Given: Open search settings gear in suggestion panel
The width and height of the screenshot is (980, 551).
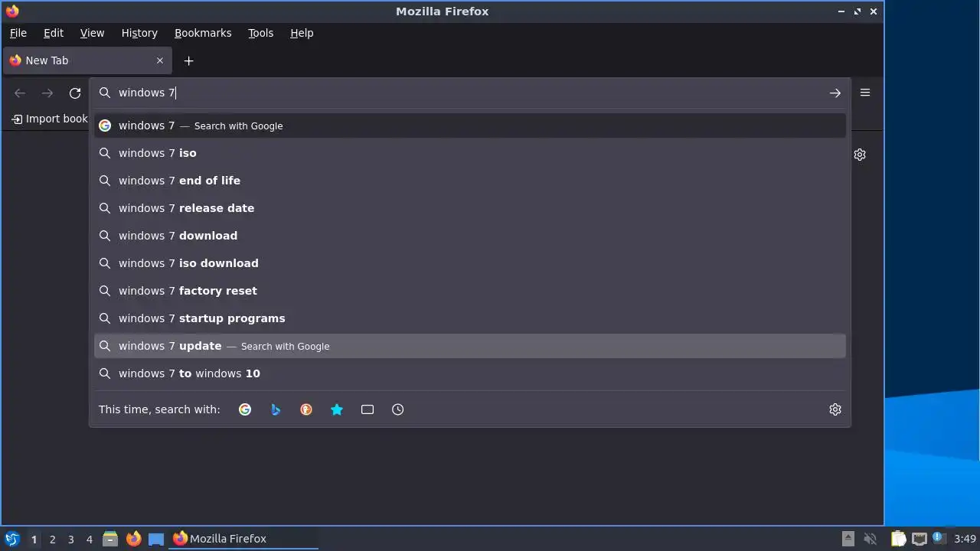Looking at the screenshot, I should [x=835, y=409].
